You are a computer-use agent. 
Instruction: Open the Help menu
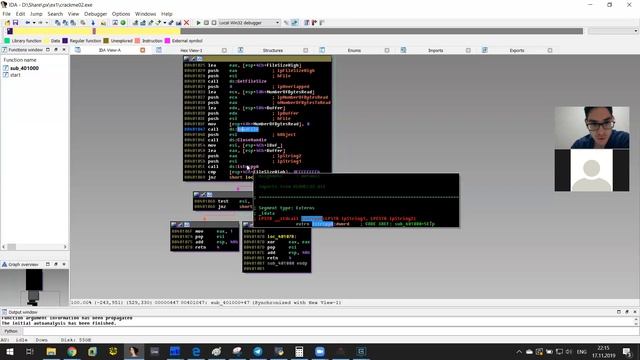point(167,14)
